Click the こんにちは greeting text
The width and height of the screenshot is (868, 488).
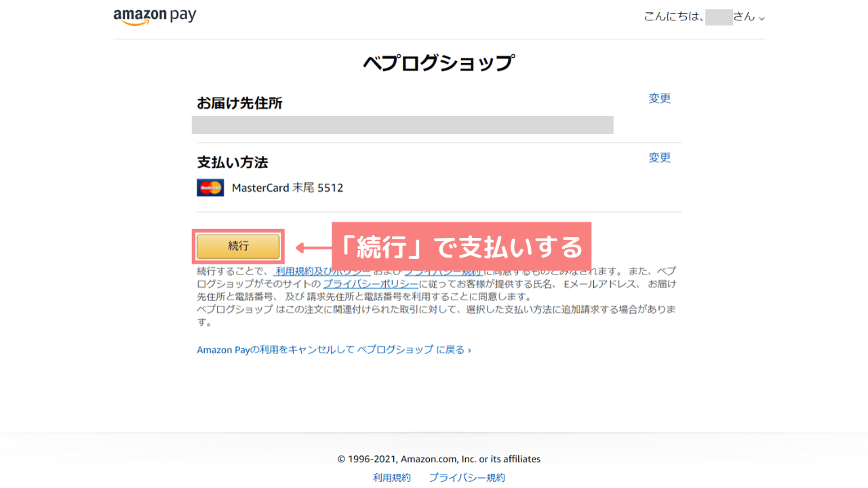[x=674, y=17]
